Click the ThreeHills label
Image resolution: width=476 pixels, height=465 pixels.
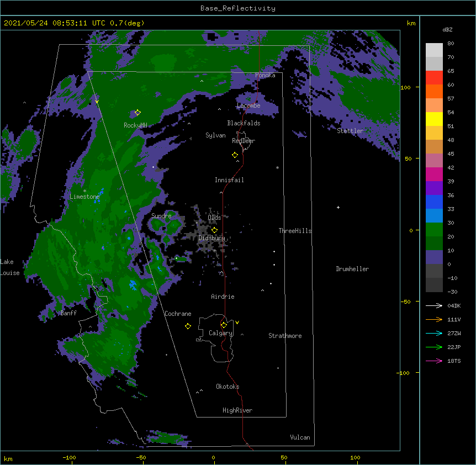(295, 231)
